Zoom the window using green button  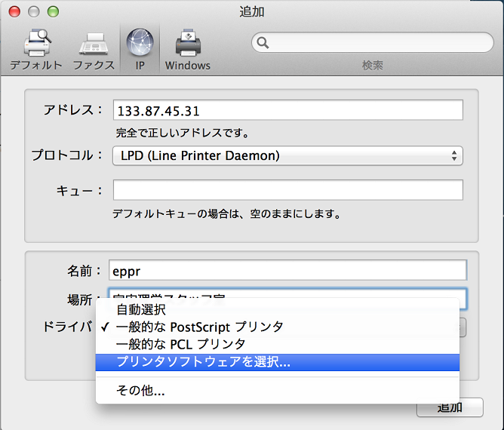(x=52, y=12)
